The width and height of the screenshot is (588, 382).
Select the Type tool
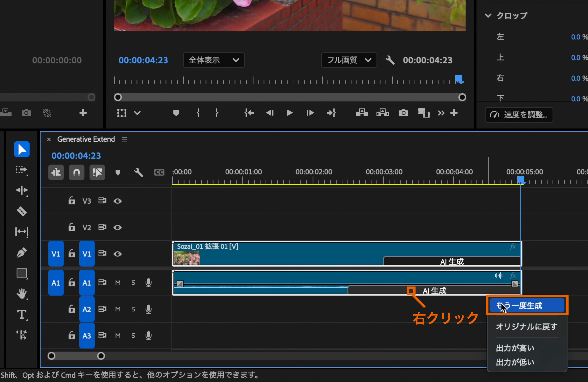22,315
